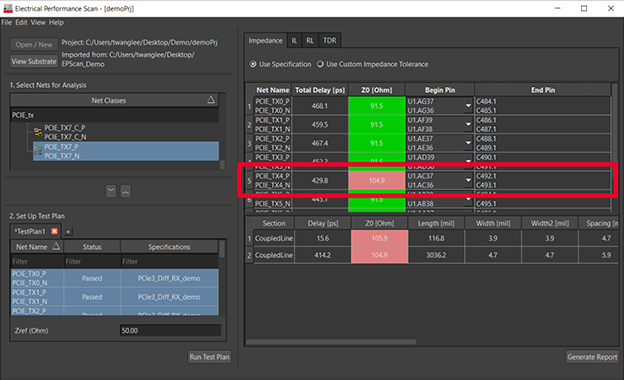Sort test plan Net Name column using the triangle icon
The image size is (624, 380).
coord(56,246)
